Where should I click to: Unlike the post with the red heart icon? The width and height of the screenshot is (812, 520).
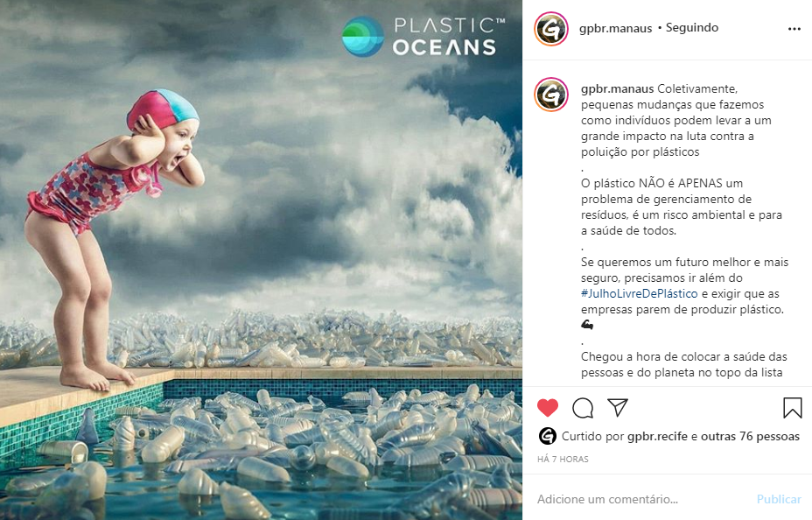[548, 408]
